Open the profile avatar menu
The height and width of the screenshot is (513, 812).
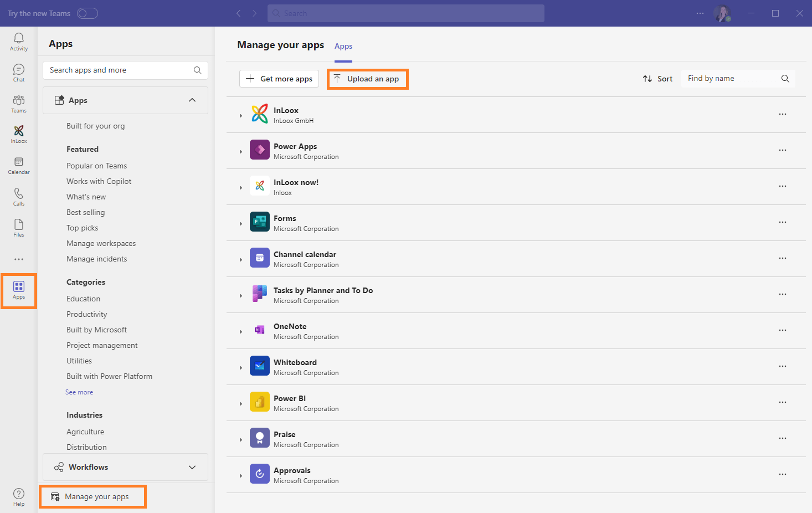(722, 13)
